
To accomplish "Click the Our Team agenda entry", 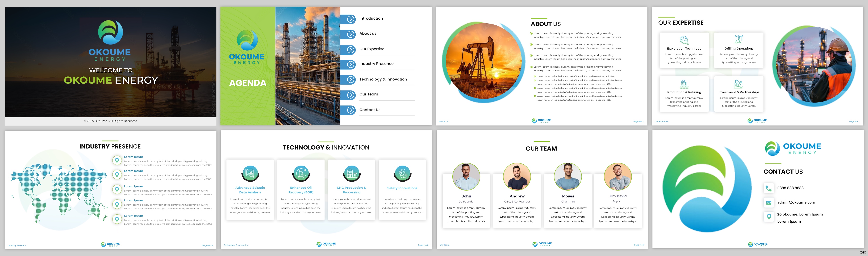I will [369, 95].
